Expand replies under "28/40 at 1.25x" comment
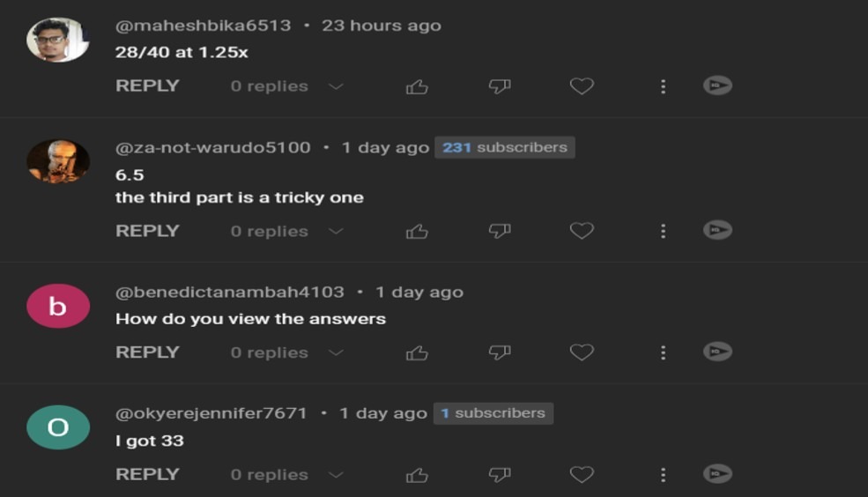868x497 pixels. point(335,86)
